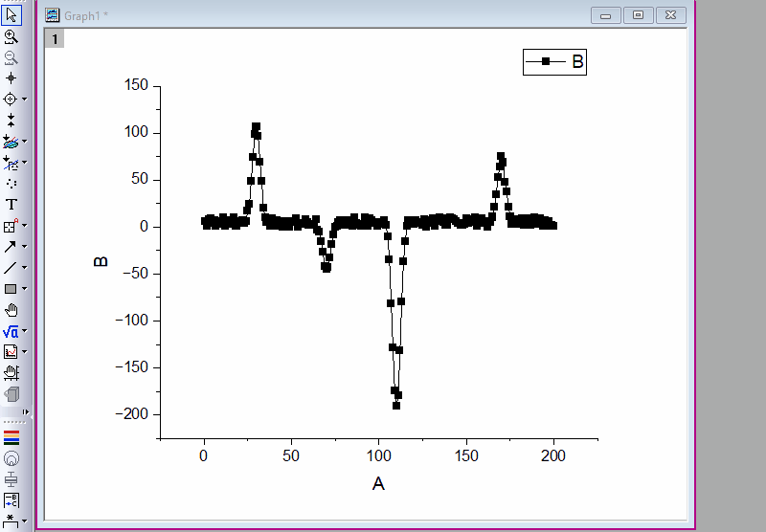Select the Line tool
The height and width of the screenshot is (532, 766).
10,268
